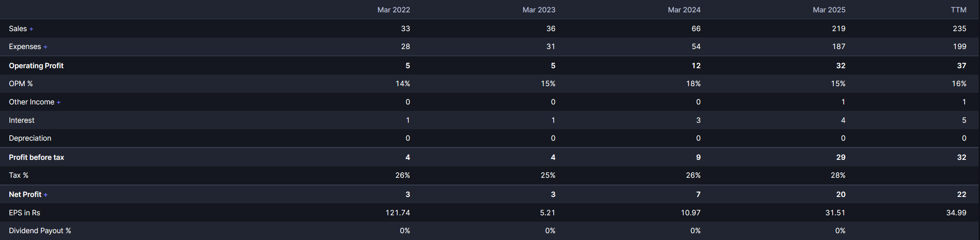Click the Mar 2023 column header
The width and height of the screenshot is (980, 240).
click(x=539, y=10)
